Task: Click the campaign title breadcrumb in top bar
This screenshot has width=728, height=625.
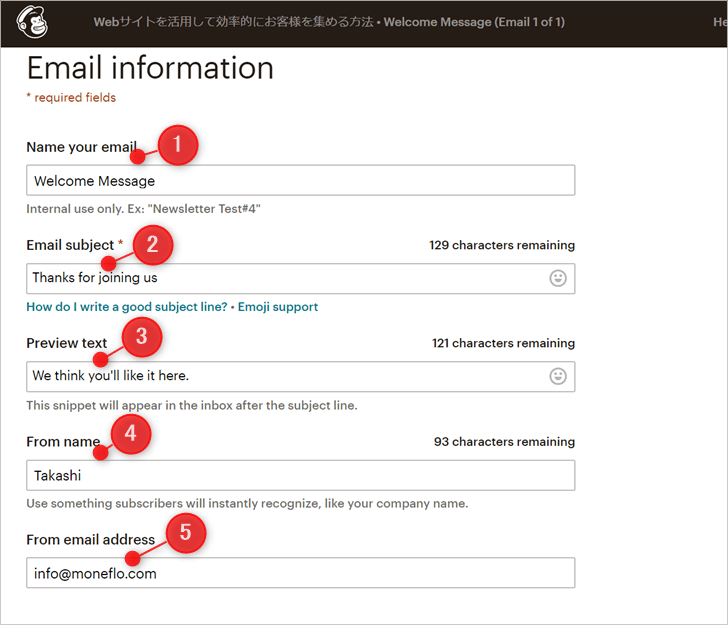Action: click(328, 22)
